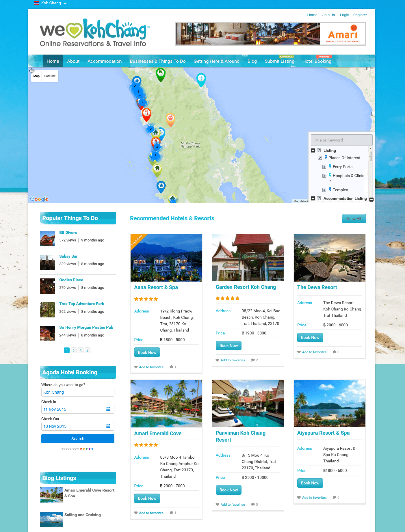Click the green map pin marker

[161, 75]
